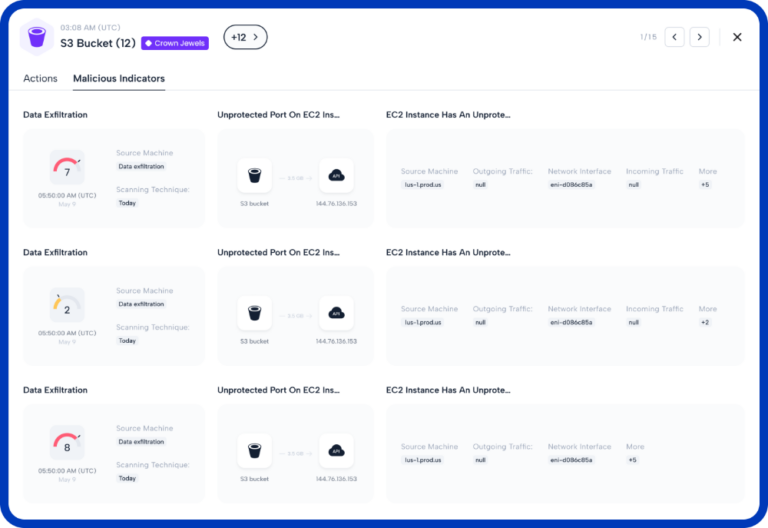Click the API cloud icon in third row
The width and height of the screenshot is (768, 528).
pyautogui.click(x=336, y=452)
